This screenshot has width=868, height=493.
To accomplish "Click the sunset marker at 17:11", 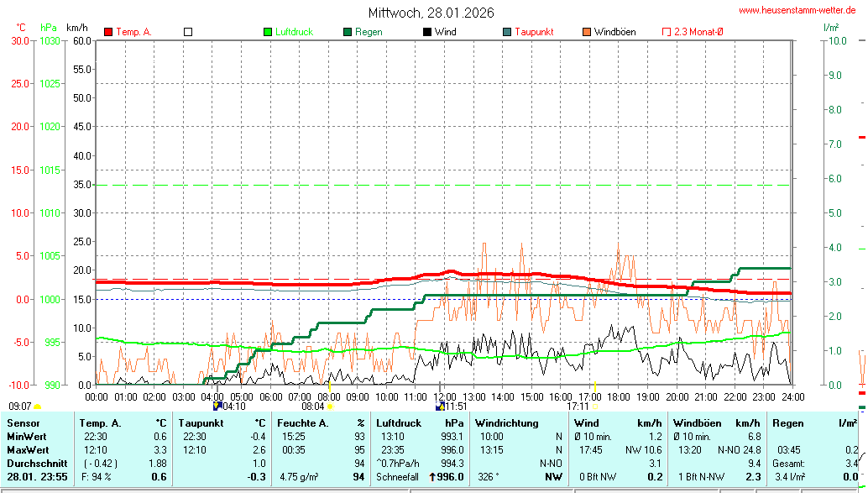I will [x=594, y=406].
